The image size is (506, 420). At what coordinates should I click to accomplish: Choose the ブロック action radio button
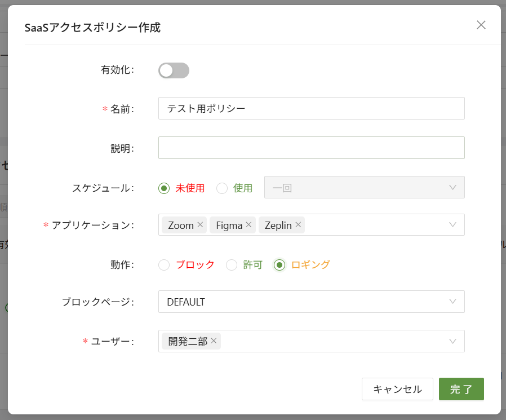click(164, 265)
